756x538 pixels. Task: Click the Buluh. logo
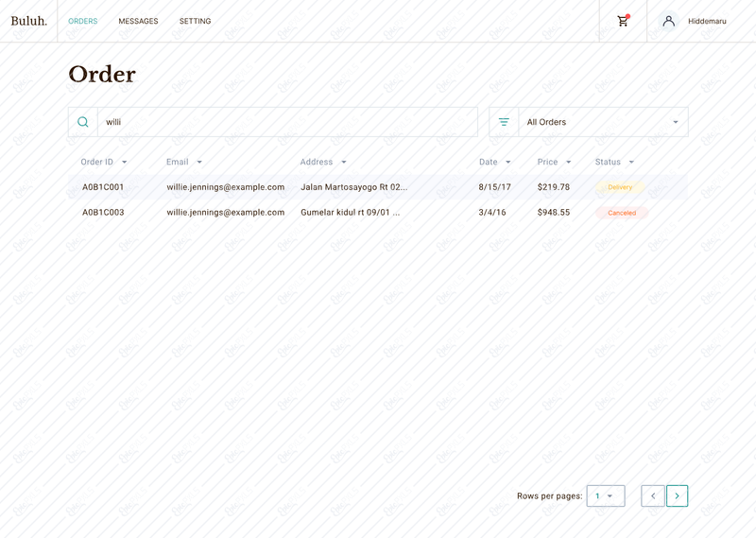click(29, 21)
